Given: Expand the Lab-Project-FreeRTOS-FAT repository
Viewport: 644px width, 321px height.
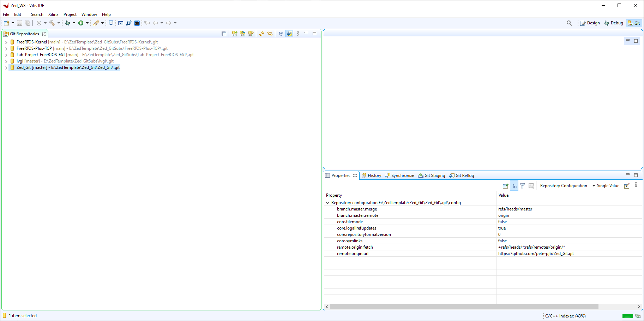Looking at the screenshot, I should (x=6, y=55).
